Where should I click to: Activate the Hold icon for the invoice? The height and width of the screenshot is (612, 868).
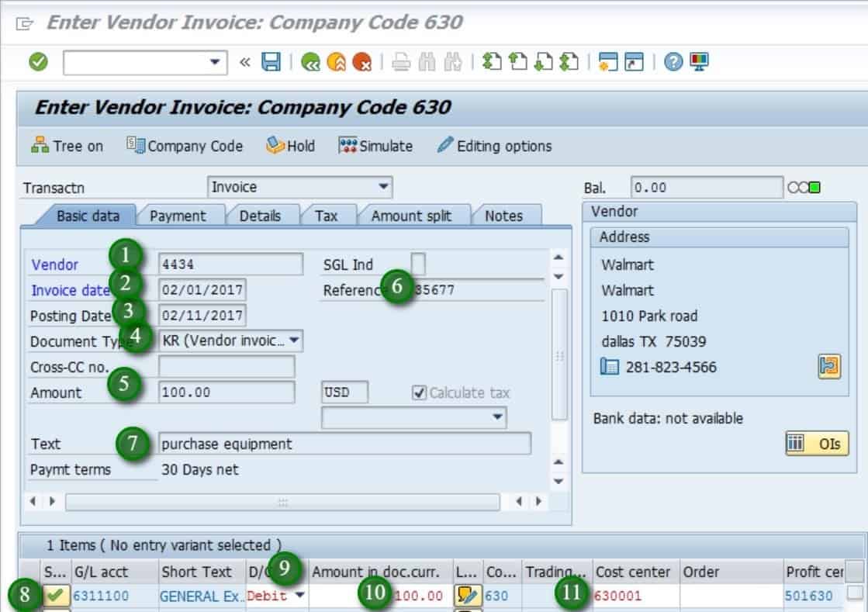(x=291, y=146)
